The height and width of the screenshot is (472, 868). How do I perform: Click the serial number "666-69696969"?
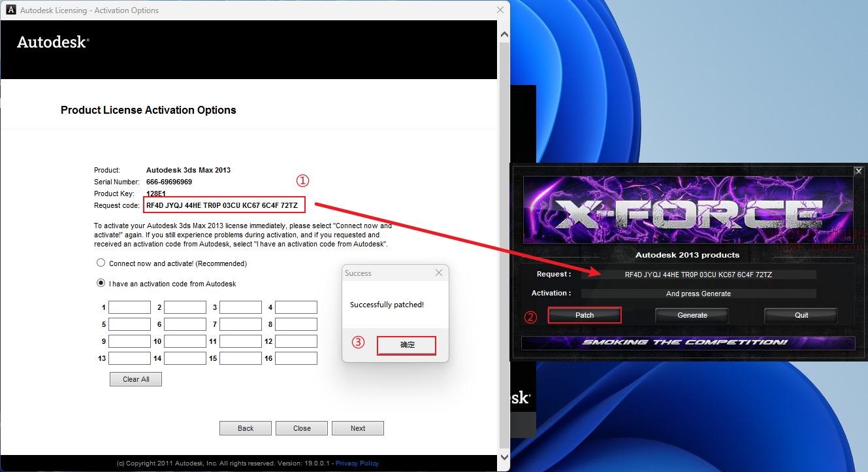(169, 182)
